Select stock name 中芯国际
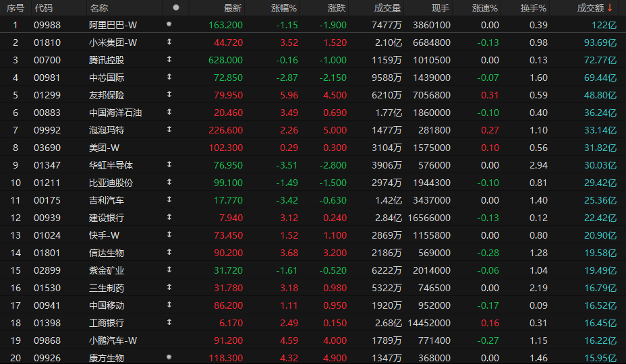 click(107, 78)
